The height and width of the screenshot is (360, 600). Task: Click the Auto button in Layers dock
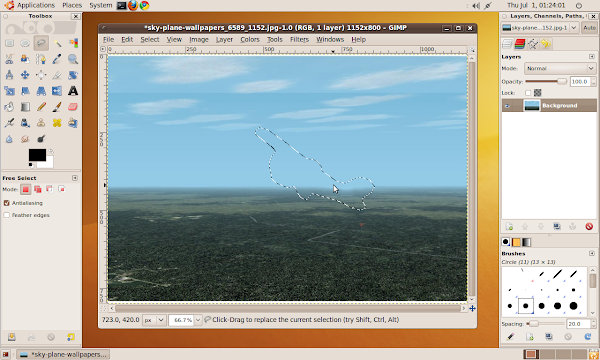click(589, 28)
